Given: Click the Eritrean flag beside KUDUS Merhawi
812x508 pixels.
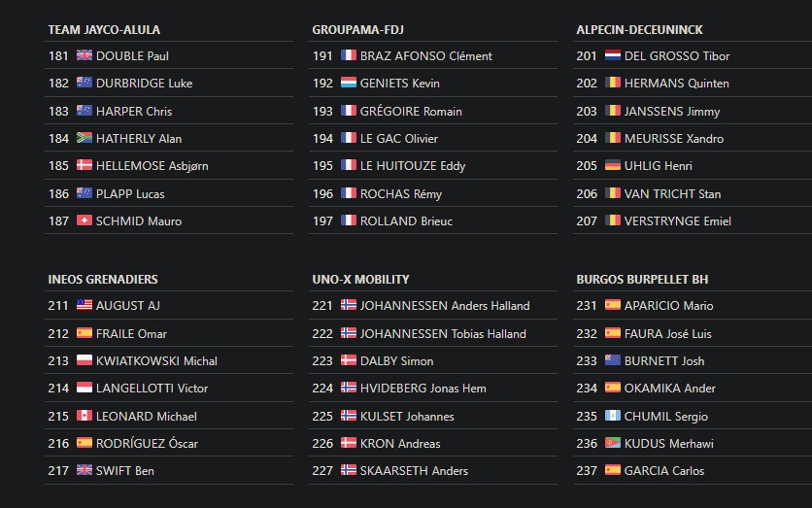Looking at the screenshot, I should click(x=613, y=443).
